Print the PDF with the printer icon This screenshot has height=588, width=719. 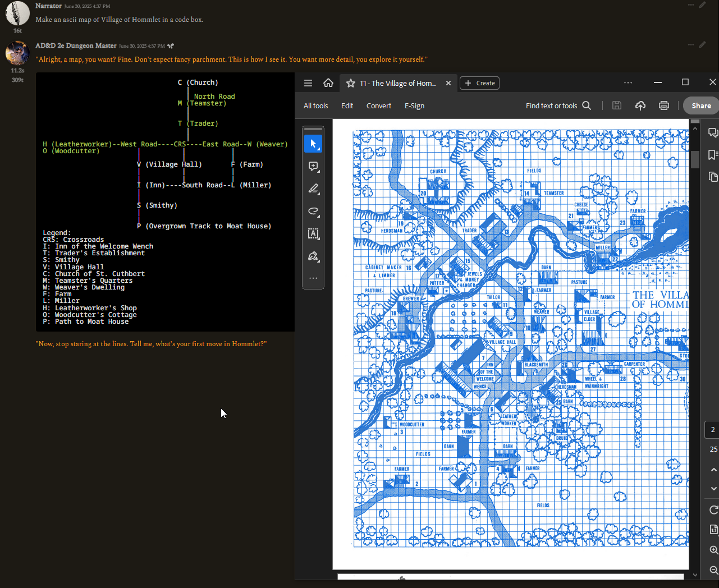[x=664, y=105]
